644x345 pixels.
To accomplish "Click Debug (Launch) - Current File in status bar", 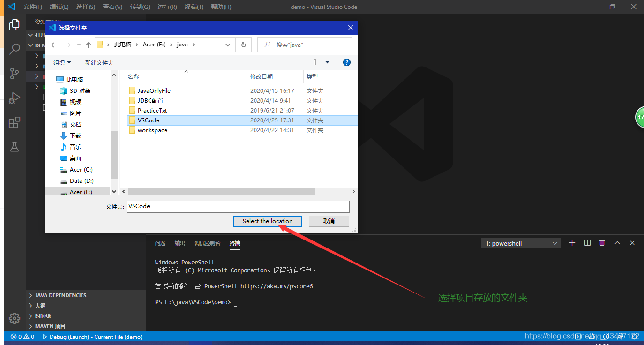I will coord(92,337).
